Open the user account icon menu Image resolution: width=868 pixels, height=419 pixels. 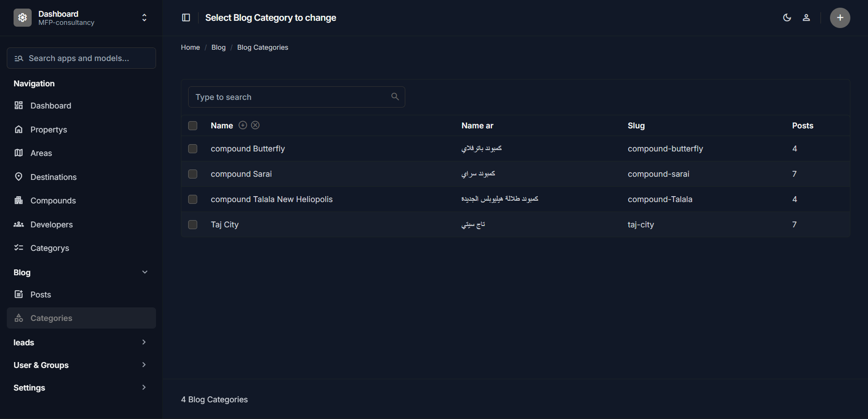click(x=806, y=18)
